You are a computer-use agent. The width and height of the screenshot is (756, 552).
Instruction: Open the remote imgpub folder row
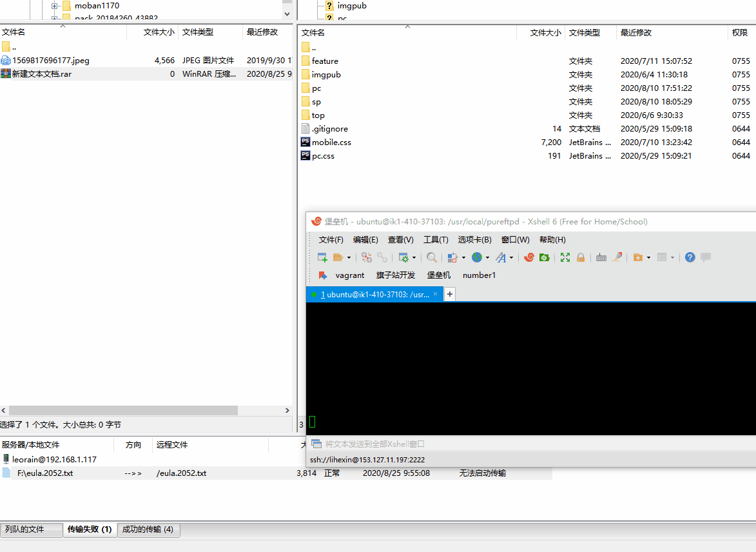point(527,75)
